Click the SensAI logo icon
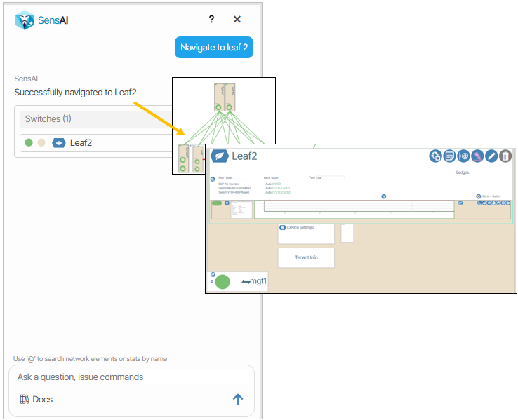 [x=25, y=20]
